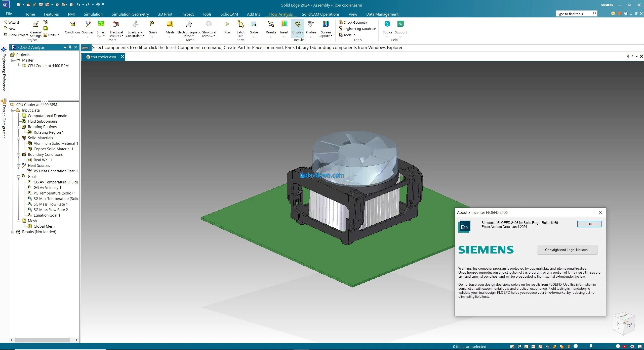
Task: Click the Electromagnetic Mesh icon
Action: click(189, 24)
